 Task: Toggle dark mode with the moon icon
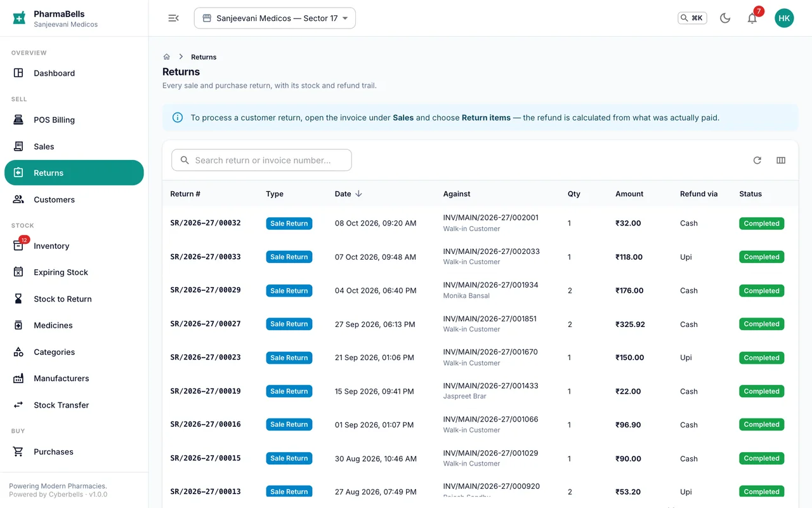pos(725,18)
